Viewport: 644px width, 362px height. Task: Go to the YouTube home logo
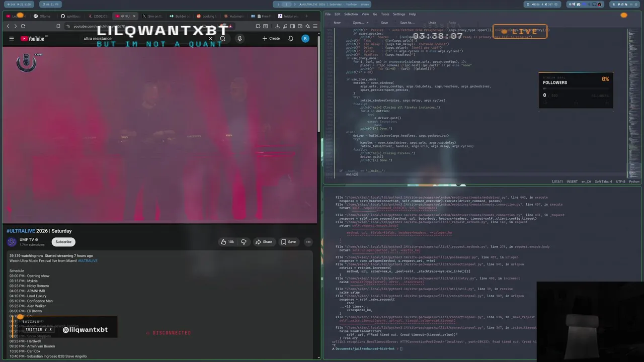[33, 39]
